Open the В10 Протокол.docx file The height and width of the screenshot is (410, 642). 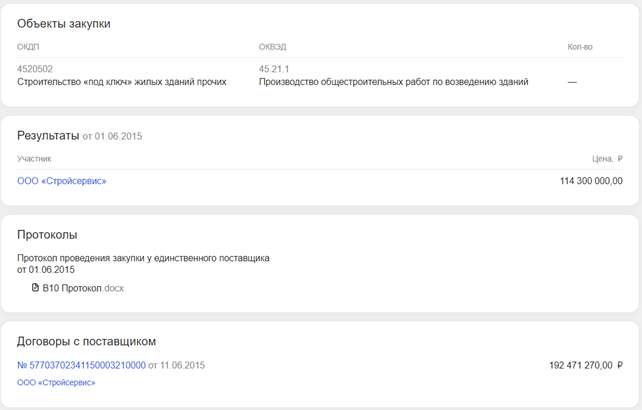pos(83,288)
